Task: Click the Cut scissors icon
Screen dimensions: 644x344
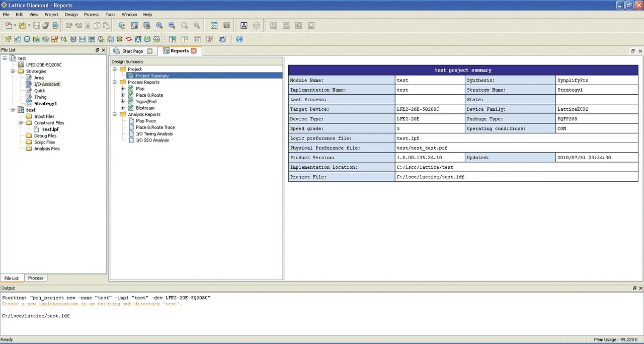Action: click(88, 26)
